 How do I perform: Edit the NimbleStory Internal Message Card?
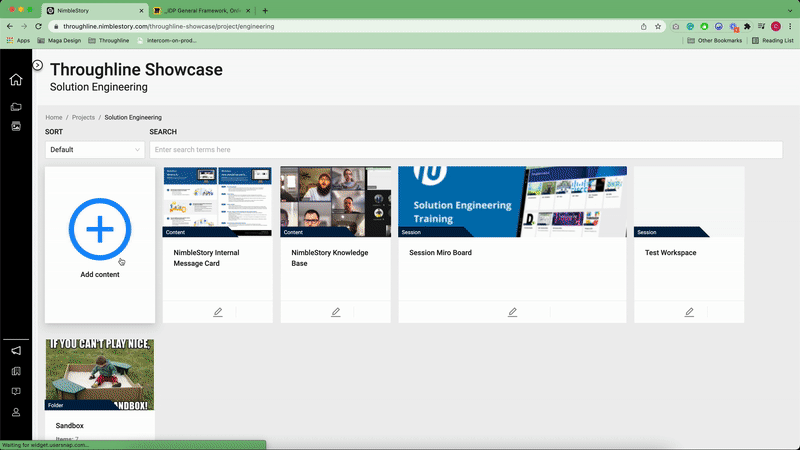pos(218,312)
